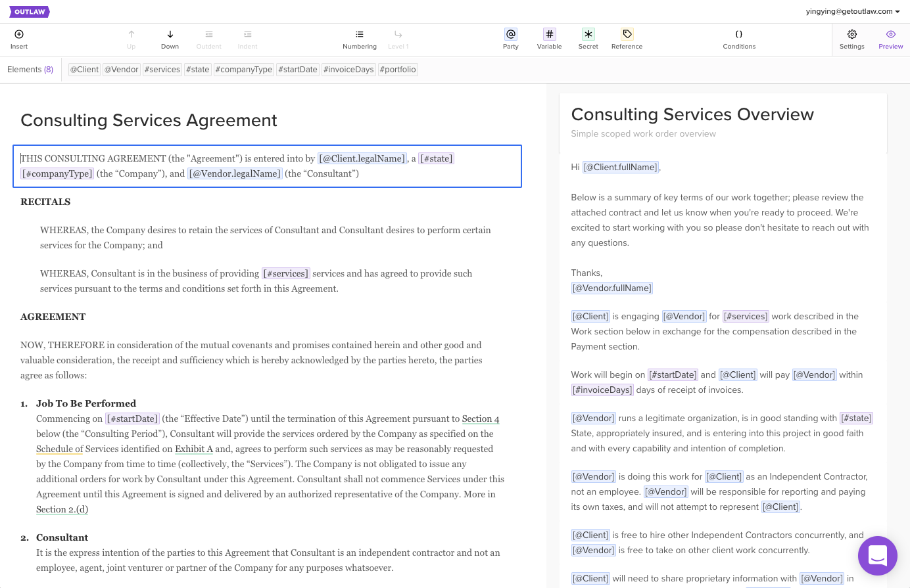Open the Numbering list tool
910x588 pixels.
360,35
